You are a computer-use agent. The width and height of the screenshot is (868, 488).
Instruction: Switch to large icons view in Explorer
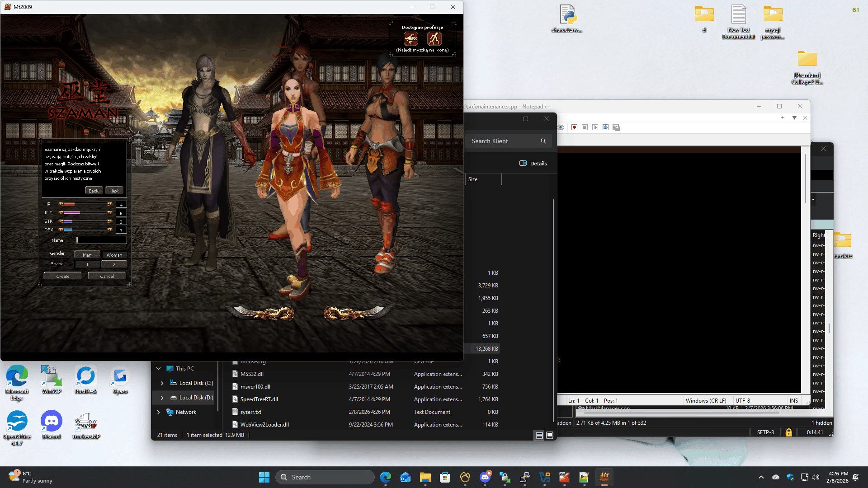point(550,435)
